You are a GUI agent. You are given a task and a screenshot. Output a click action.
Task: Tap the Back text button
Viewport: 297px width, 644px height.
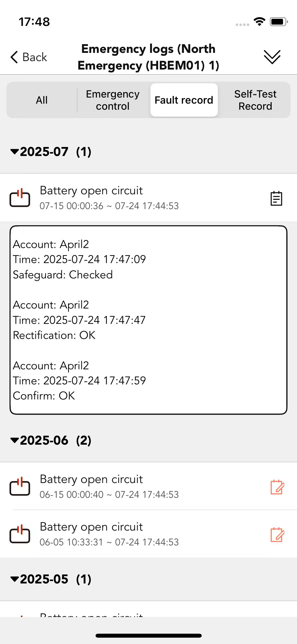[35, 57]
